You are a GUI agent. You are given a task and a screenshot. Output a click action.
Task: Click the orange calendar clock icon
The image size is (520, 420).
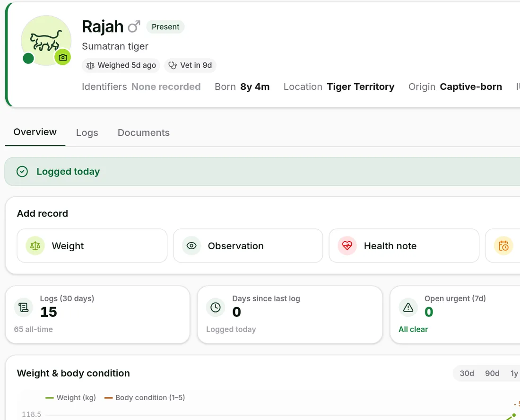pyautogui.click(x=503, y=246)
